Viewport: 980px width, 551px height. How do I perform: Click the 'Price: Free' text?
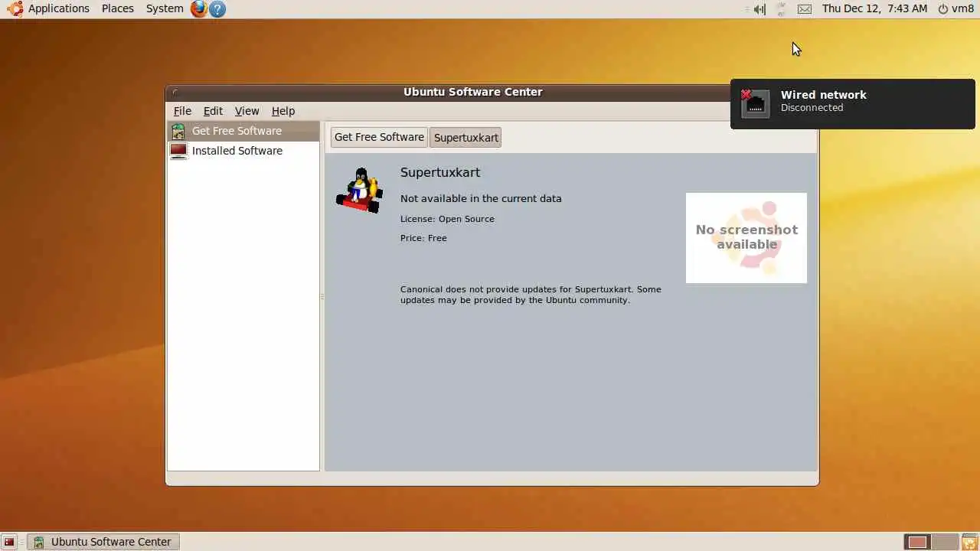point(423,238)
